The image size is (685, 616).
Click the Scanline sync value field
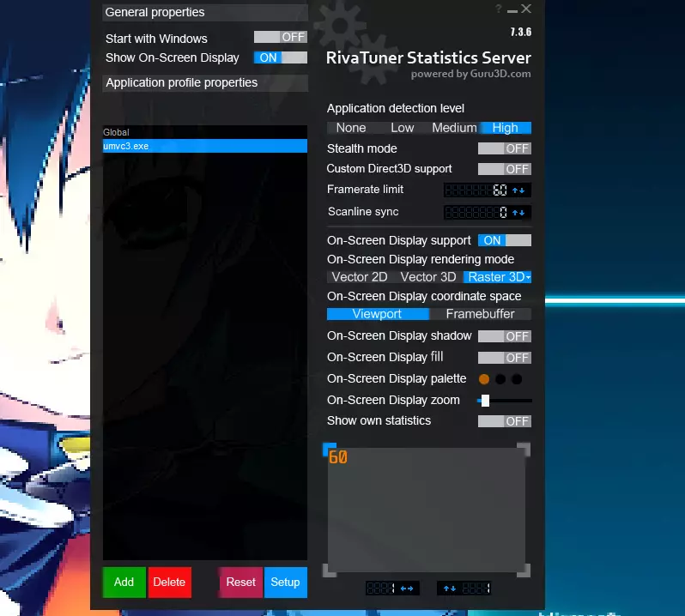(477, 213)
